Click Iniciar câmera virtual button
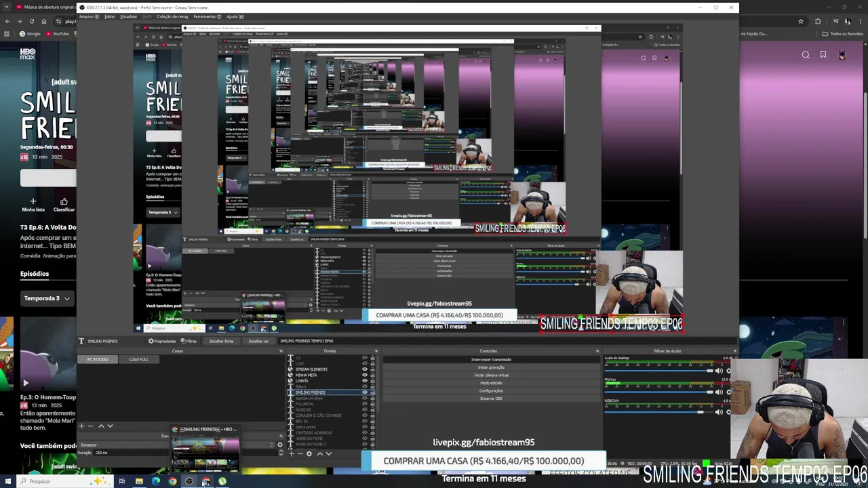The width and height of the screenshot is (868, 488). coord(491,375)
